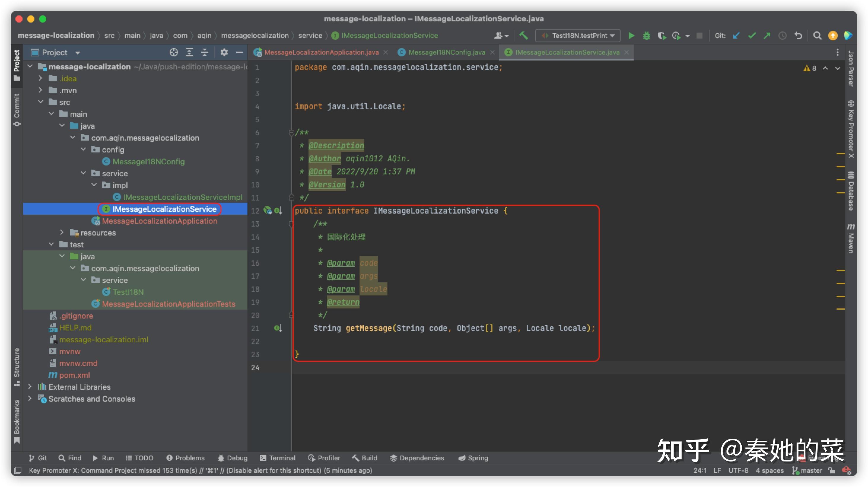Screen dimensions: 868x487
Task: Open the Dependencies tool window
Action: point(417,458)
